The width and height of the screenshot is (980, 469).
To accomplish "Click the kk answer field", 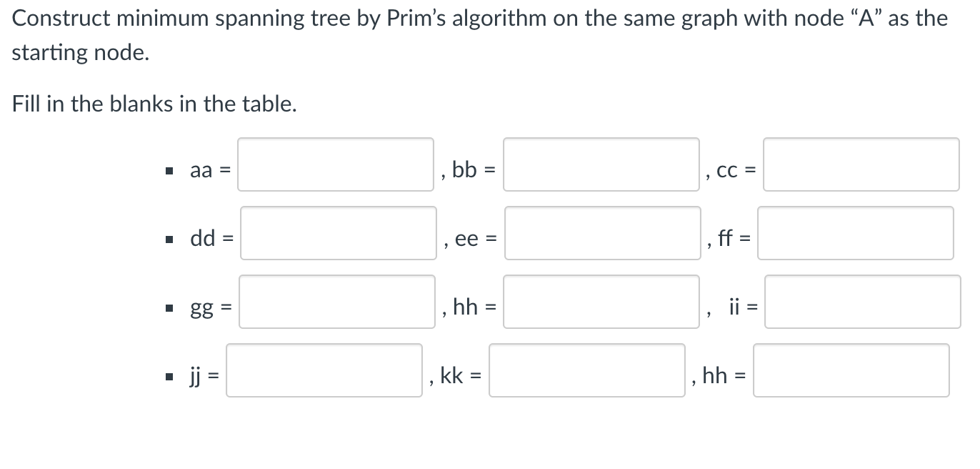I will pos(586,371).
